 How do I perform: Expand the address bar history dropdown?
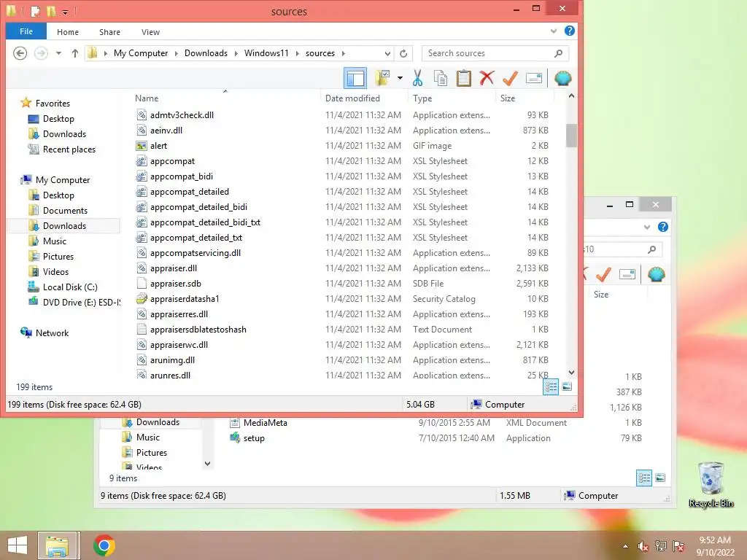tap(388, 53)
